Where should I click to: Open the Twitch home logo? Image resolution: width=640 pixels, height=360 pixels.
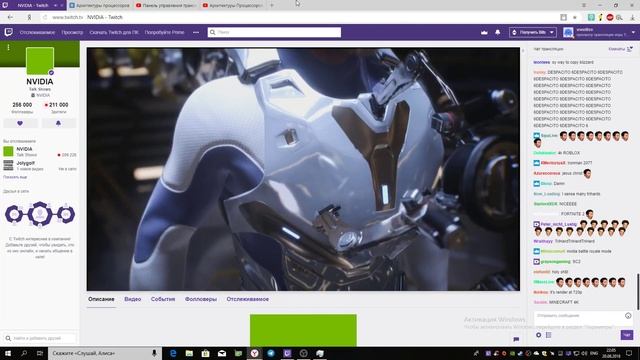pos(8,32)
